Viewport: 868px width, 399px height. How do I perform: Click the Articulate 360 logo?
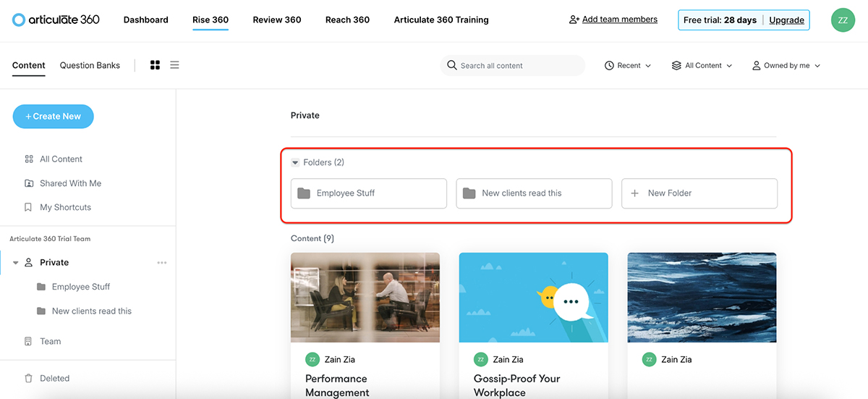click(x=56, y=20)
